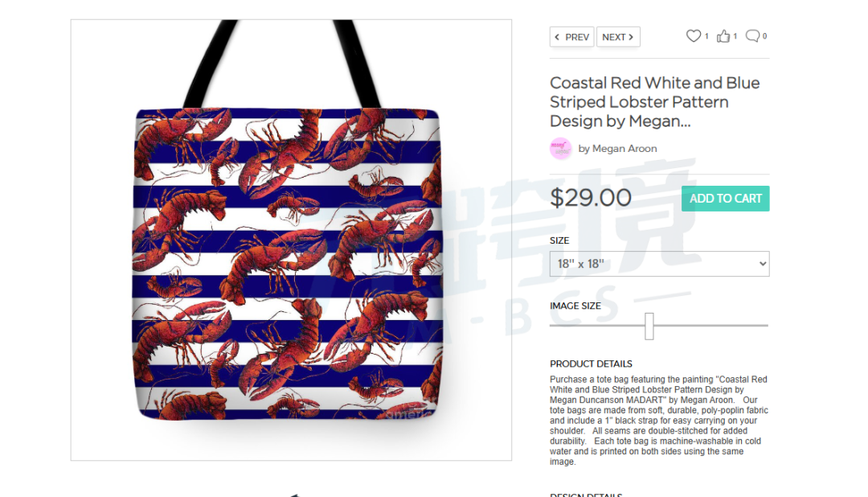
Task: Click the thumbs-up like icon
Action: click(x=723, y=36)
